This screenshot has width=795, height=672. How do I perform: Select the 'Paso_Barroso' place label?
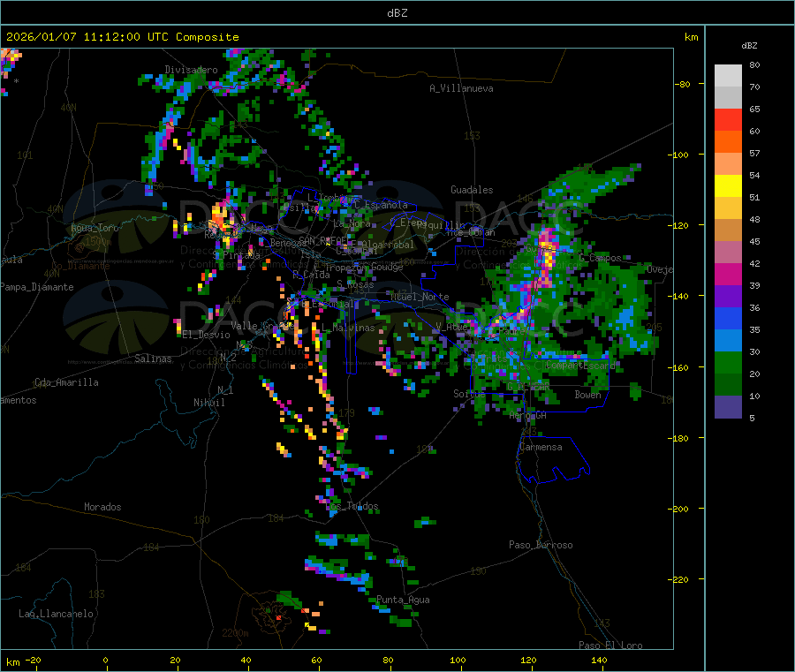541,545
